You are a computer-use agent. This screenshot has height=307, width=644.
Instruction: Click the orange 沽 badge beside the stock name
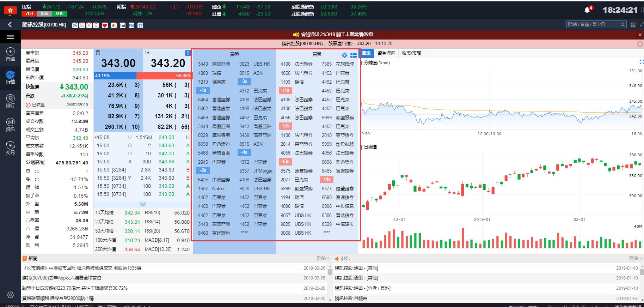(82, 25)
